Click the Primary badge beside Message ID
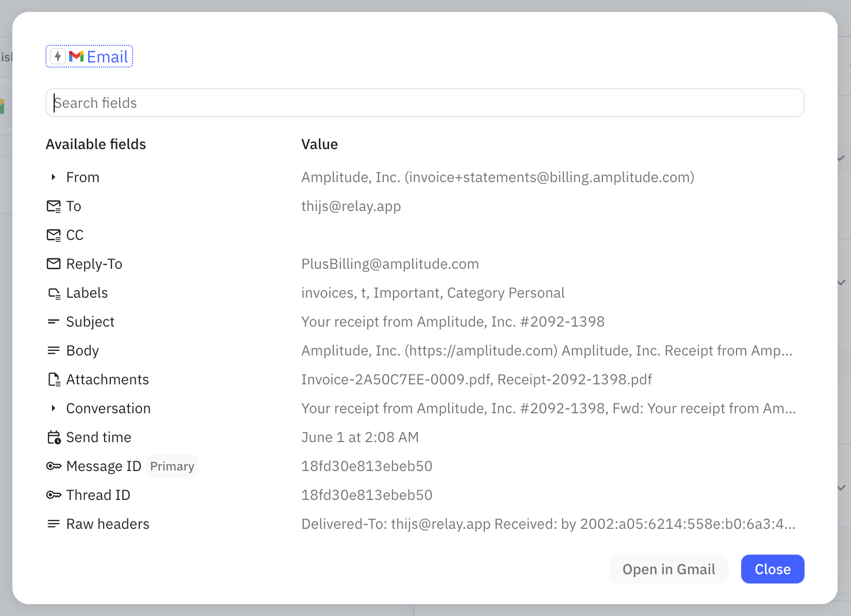This screenshot has width=851, height=616. 172,466
